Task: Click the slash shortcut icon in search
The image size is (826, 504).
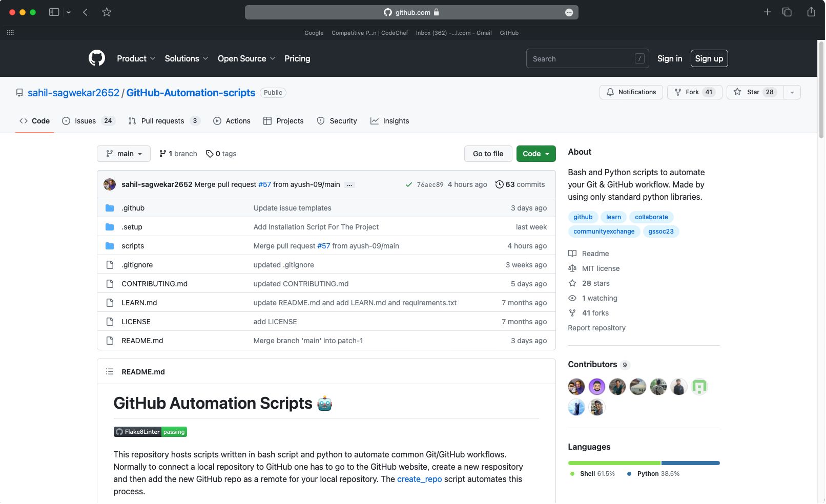Action: pos(640,59)
